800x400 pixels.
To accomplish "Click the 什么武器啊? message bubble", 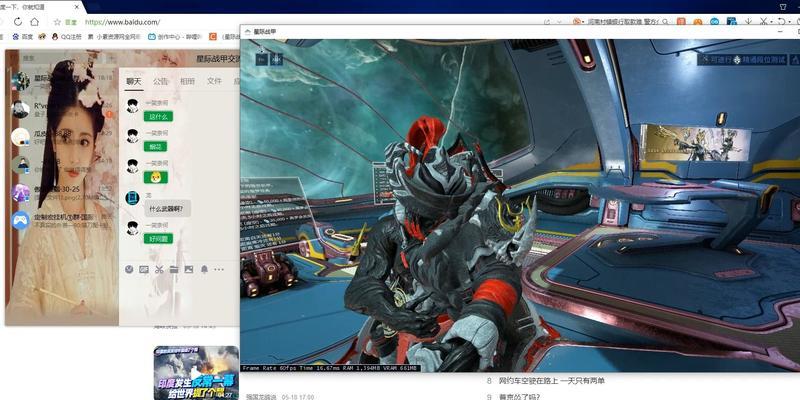I will click(168, 208).
